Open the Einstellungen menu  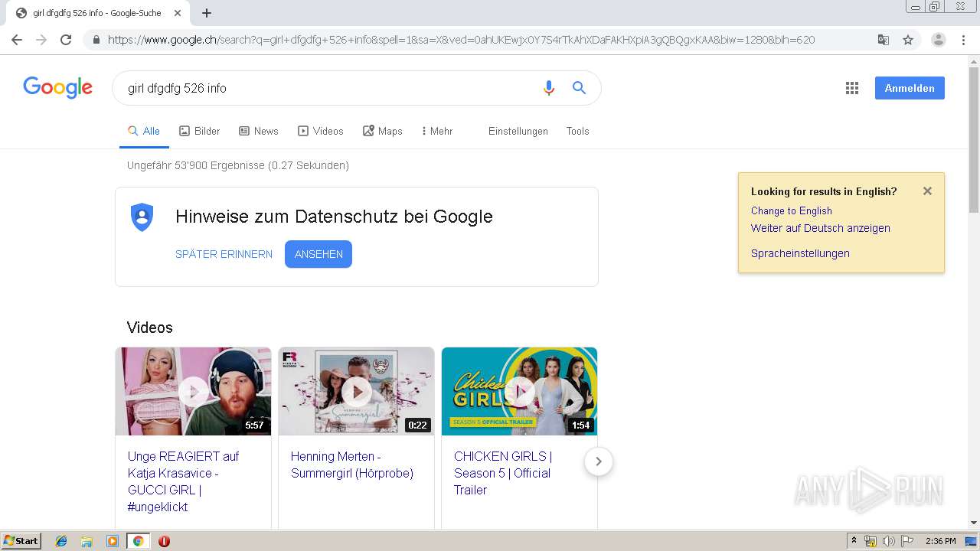518,131
